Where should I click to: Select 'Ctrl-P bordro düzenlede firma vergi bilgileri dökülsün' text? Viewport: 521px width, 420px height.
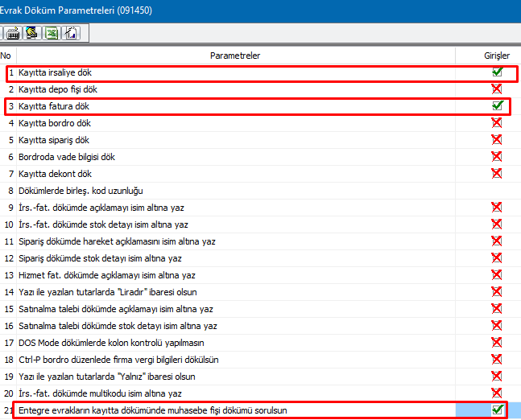118,360
